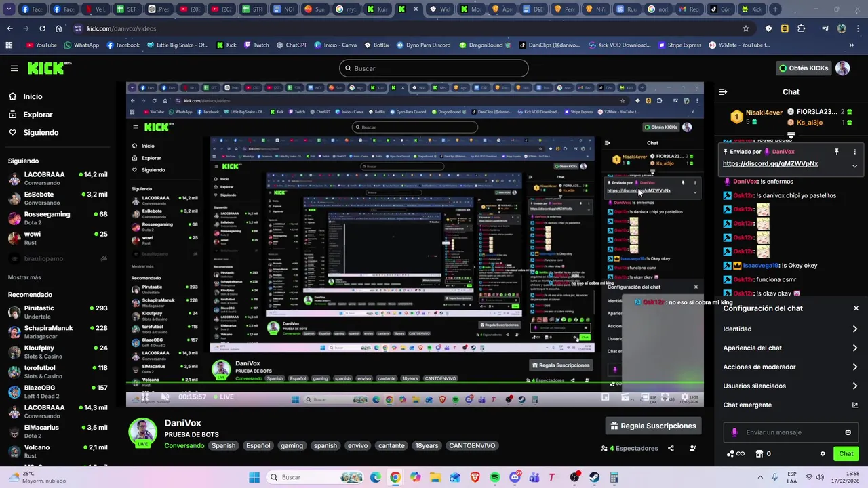The width and height of the screenshot is (868, 488).
Task: Reload the page in Chrome
Action: (42, 28)
